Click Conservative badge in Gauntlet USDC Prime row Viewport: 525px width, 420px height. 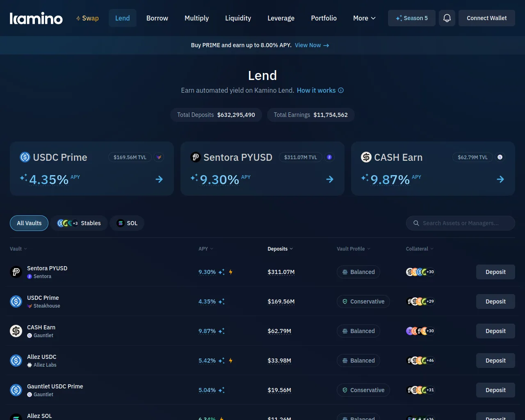click(363, 390)
